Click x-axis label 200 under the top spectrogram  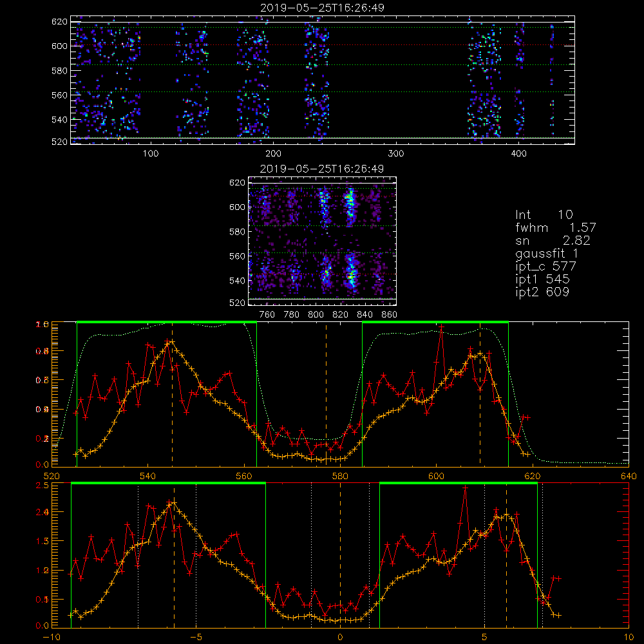pos(273,154)
